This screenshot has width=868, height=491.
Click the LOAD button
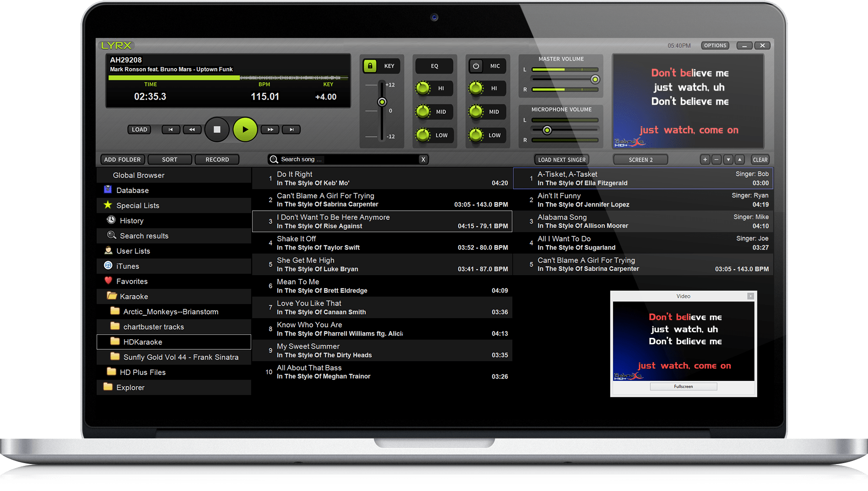pos(139,129)
